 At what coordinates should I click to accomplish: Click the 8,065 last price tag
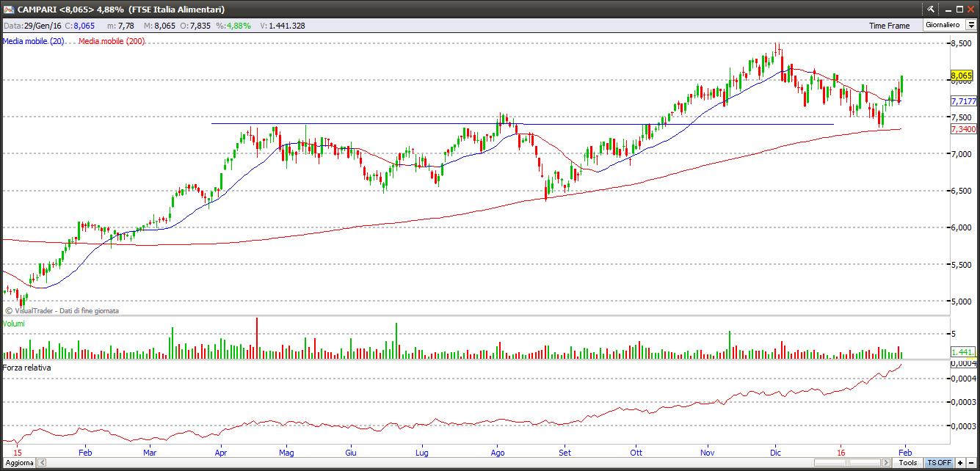(x=962, y=76)
